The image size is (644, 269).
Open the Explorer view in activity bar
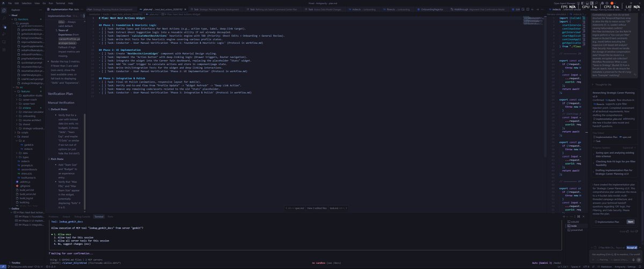click(x=4, y=10)
